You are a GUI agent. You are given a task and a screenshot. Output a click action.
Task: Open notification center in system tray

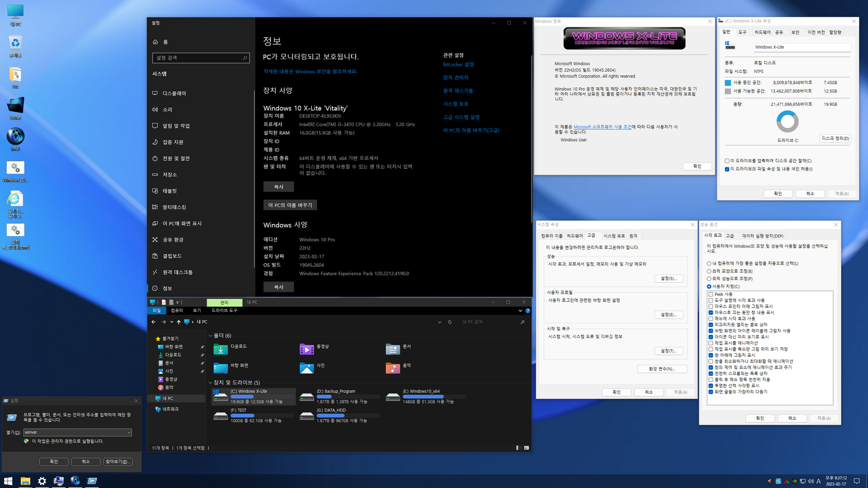[857, 481]
